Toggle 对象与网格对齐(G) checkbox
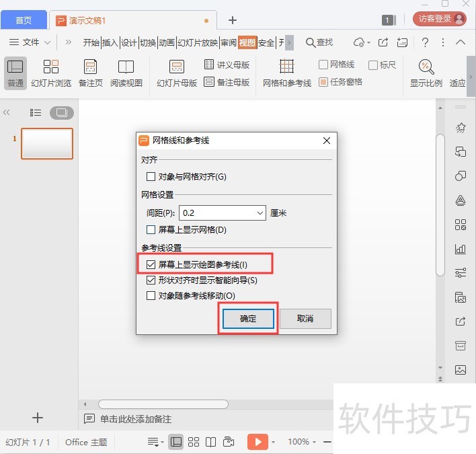 tap(151, 176)
